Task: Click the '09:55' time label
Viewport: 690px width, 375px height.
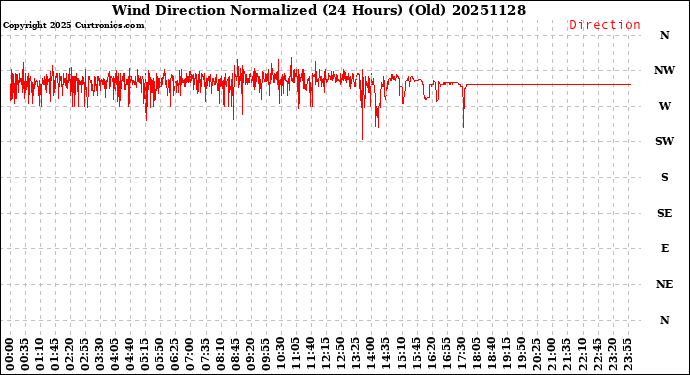Action: 265,355
